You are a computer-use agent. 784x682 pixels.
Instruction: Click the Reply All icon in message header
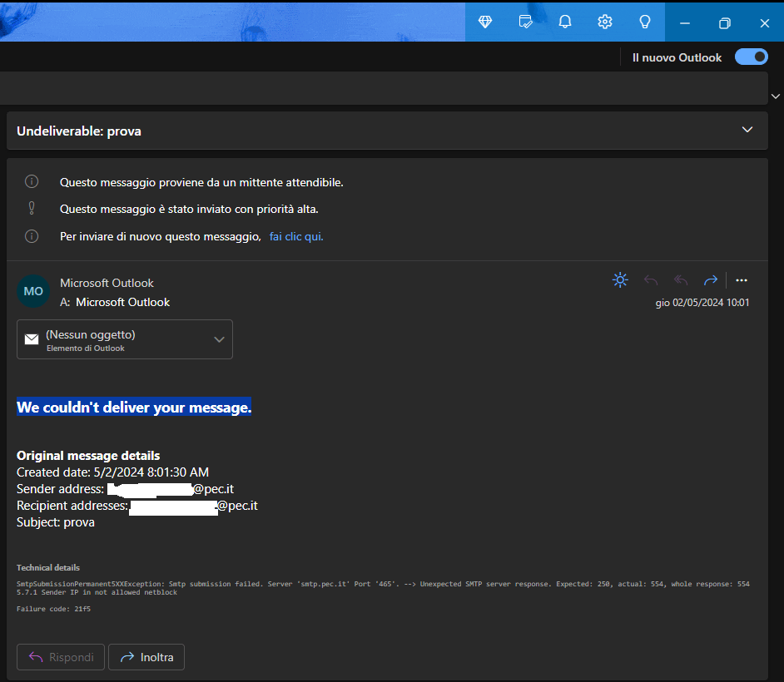tap(681, 280)
